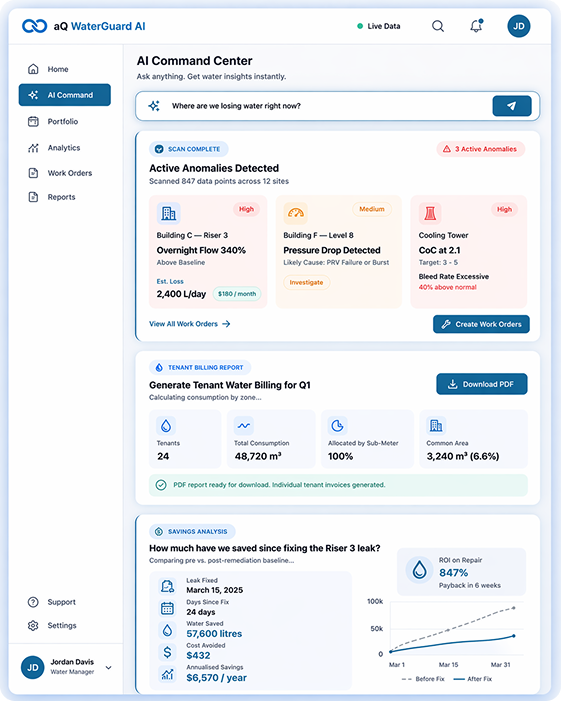The width and height of the screenshot is (561, 701).
Task: Send the query with paper plane button
Action: [512, 106]
